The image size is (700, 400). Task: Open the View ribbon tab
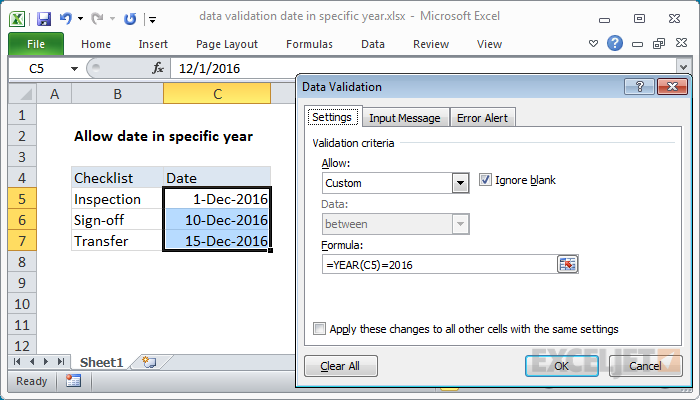coord(489,44)
